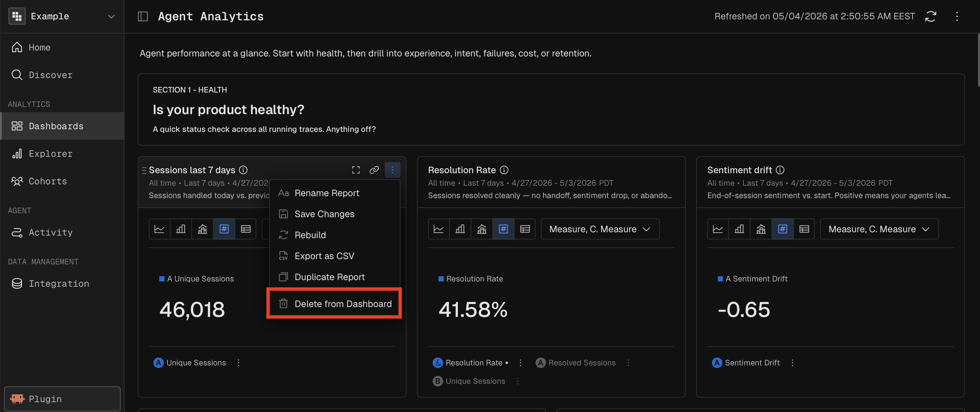Screen dimensions: 980x412
Task: Go to Home in sidebar
Action: 62,47
